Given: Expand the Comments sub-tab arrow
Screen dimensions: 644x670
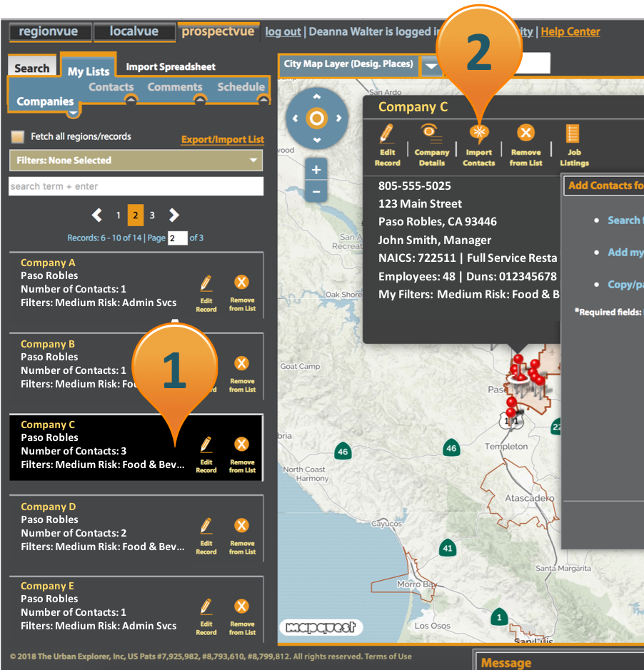Looking at the screenshot, I should 199,99.
